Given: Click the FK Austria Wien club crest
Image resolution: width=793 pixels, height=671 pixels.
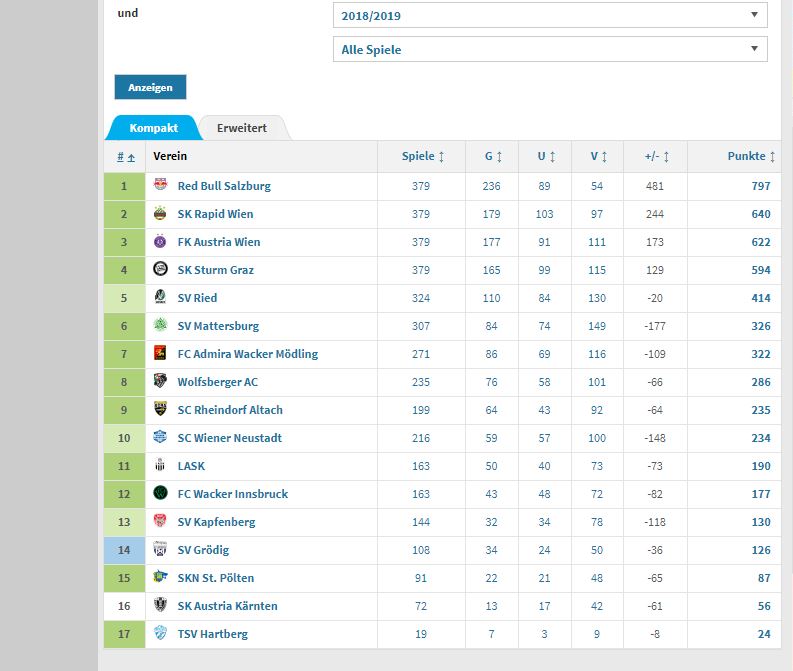Looking at the screenshot, I should [x=160, y=241].
